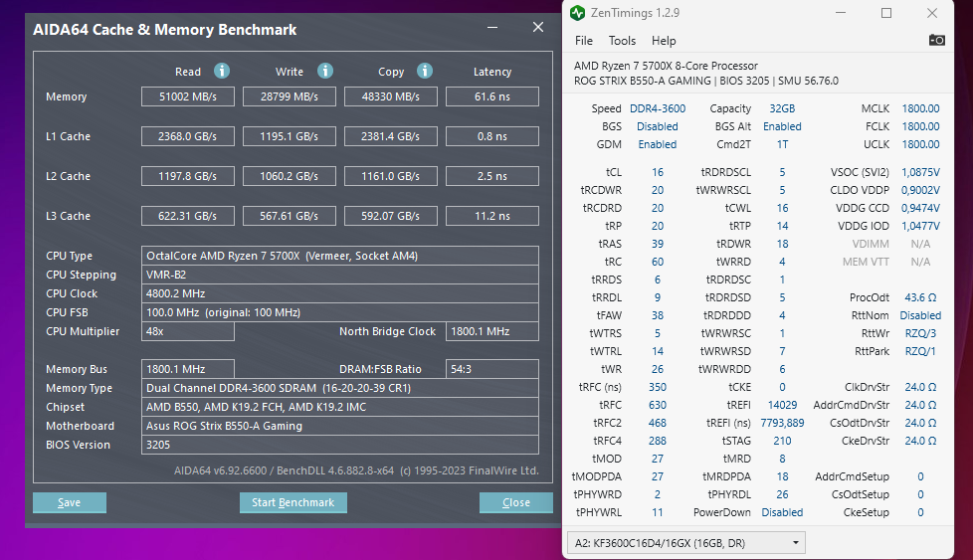Viewport: 973px width, 560px height.
Task: Click the Memory Bus field 1800.1 MHz
Action: (188, 369)
